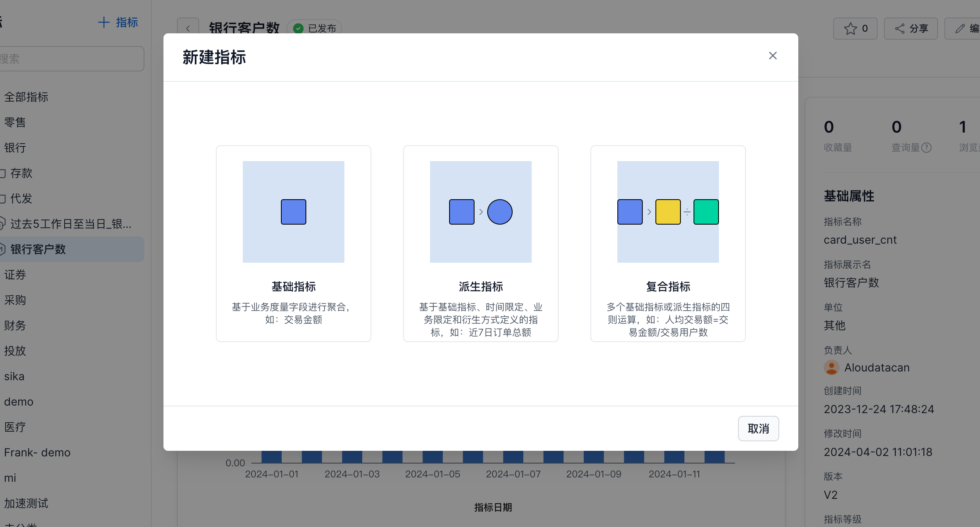Close the 新建指标 dialog with X

point(772,56)
